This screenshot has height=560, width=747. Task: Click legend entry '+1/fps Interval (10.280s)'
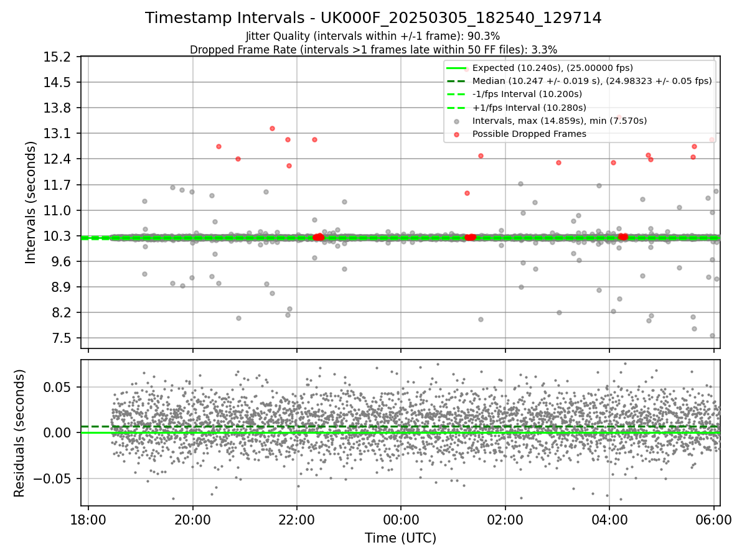click(x=529, y=107)
